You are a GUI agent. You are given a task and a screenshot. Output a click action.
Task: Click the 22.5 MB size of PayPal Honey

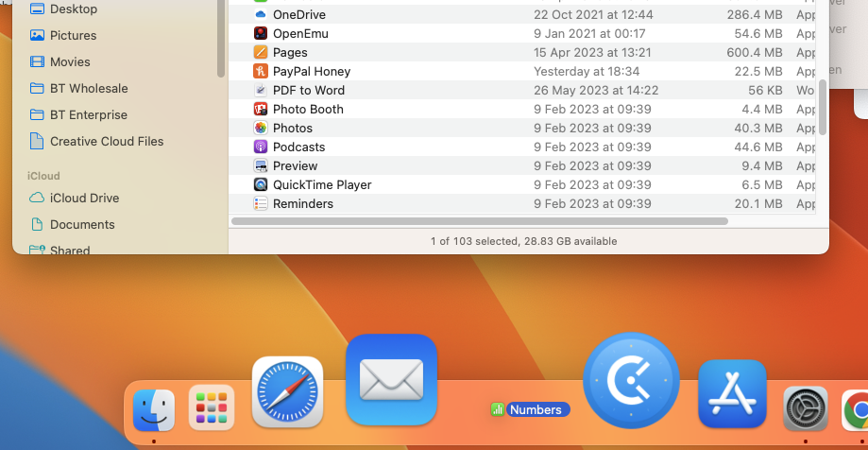click(758, 71)
